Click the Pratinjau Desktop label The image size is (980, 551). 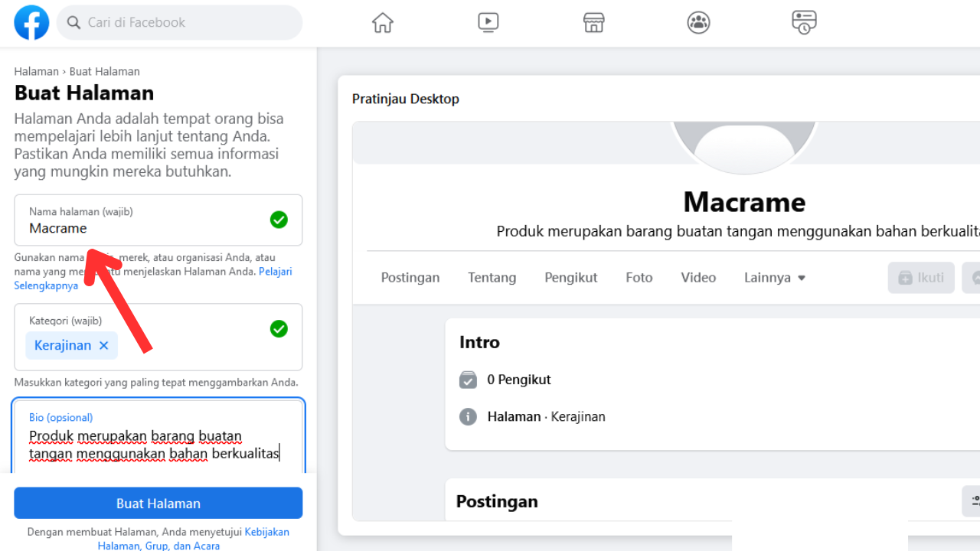[406, 99]
